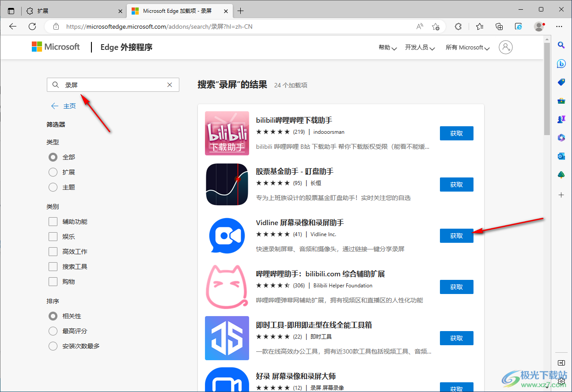Activate Read aloud icon in address bar
Viewport: 572px width, 392px height.
[420, 26]
